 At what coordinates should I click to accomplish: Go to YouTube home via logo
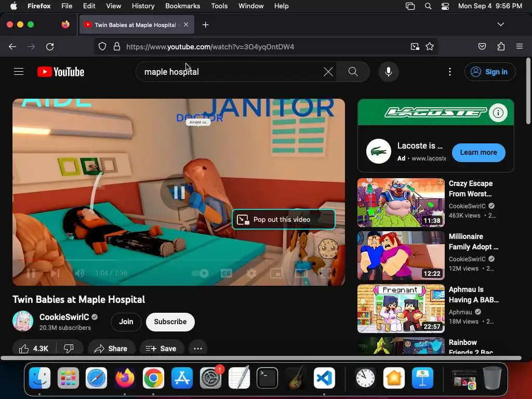point(61,72)
